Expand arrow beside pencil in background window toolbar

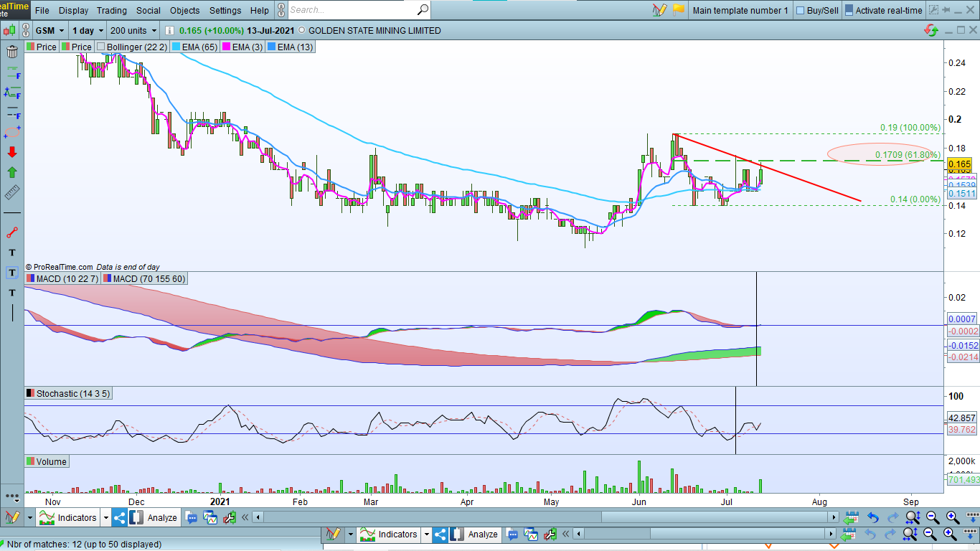(350, 534)
